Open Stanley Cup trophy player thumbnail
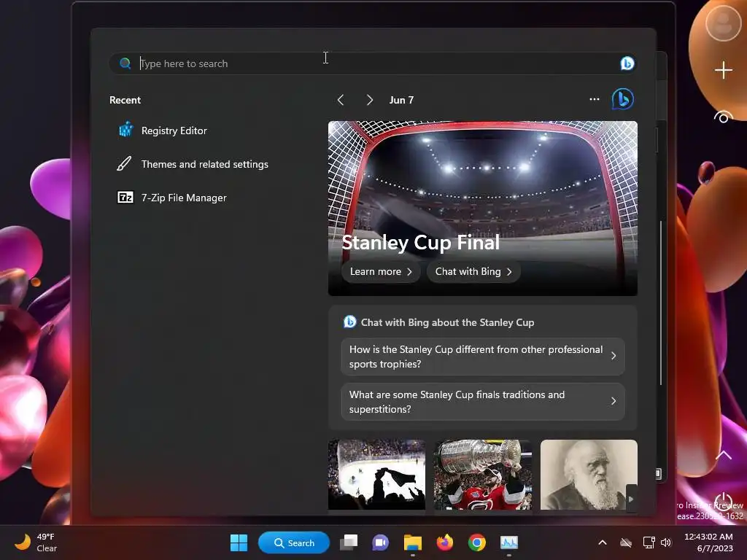Image resolution: width=747 pixels, height=560 pixels. (483, 475)
